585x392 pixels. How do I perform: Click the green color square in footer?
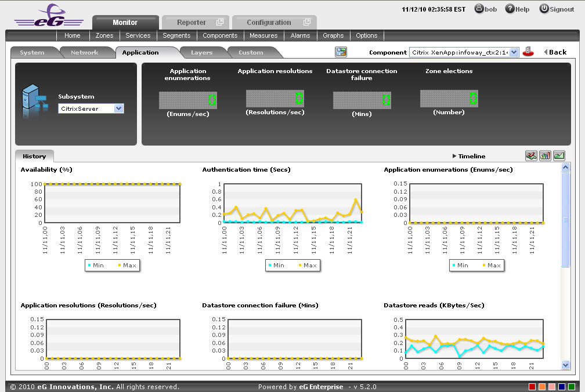(571, 387)
